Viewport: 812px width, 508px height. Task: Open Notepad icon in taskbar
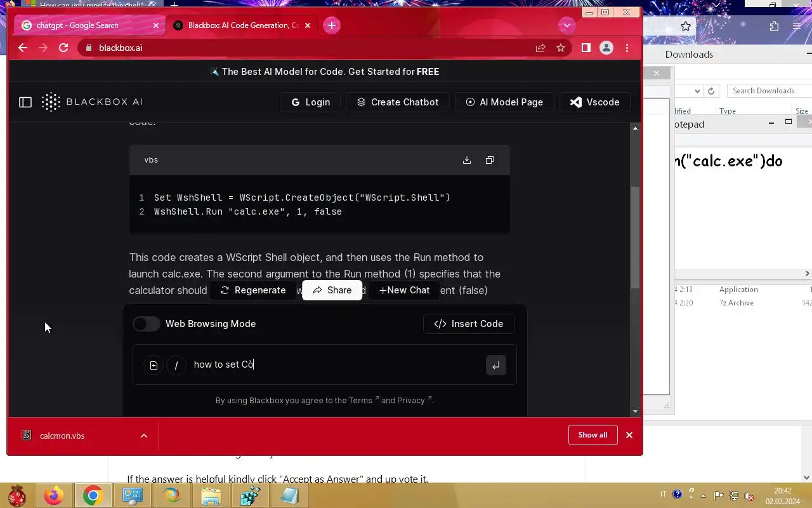click(290, 495)
